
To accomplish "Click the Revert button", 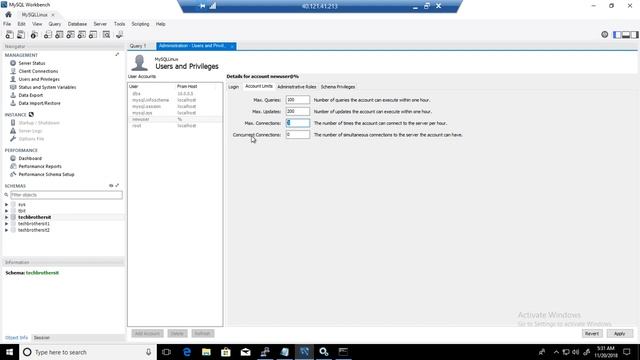I will click(x=592, y=333).
